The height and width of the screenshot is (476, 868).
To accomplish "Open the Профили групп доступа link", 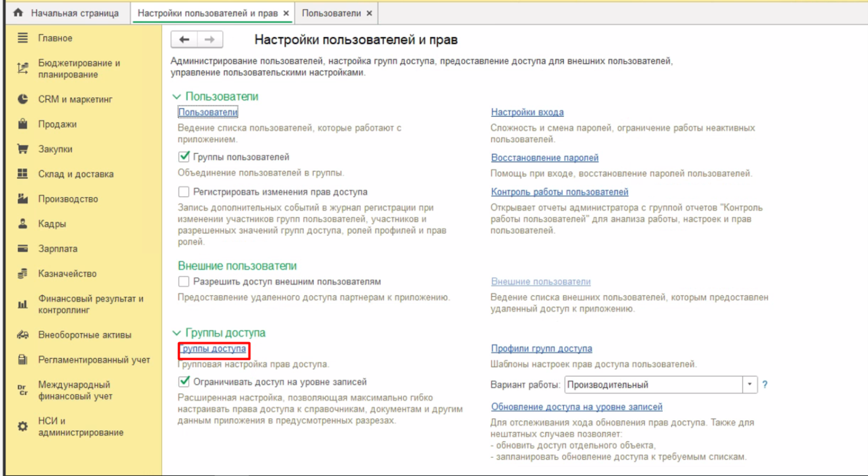I will (541, 349).
